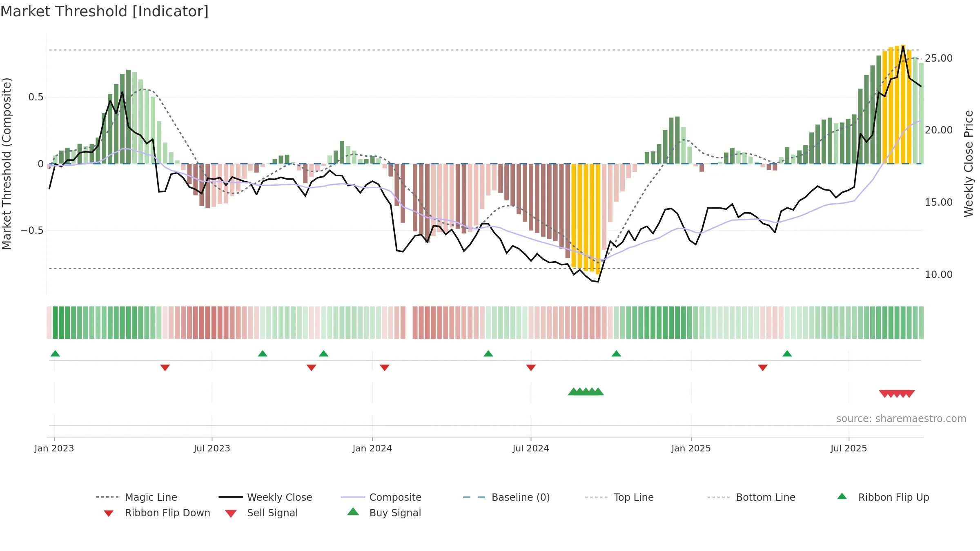
Task: Click the ribbon flip down marker before Jul 2023
Action: coord(165,368)
